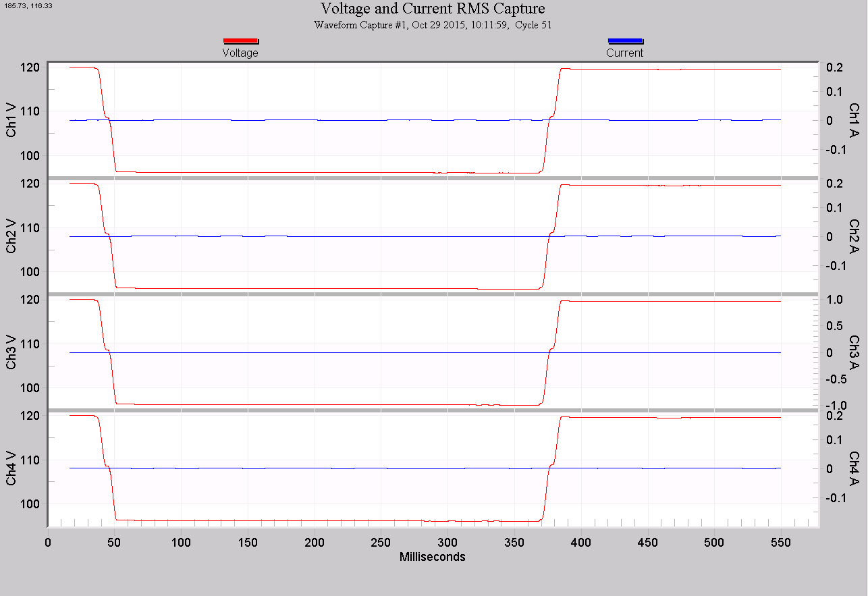868x596 pixels.
Task: Select the blue Current legend icon
Action: [x=624, y=40]
